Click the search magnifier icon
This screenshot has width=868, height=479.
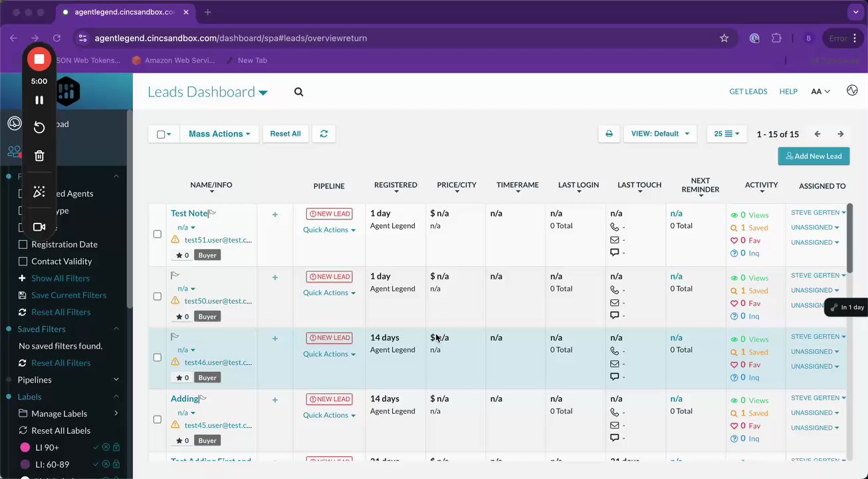[298, 92]
